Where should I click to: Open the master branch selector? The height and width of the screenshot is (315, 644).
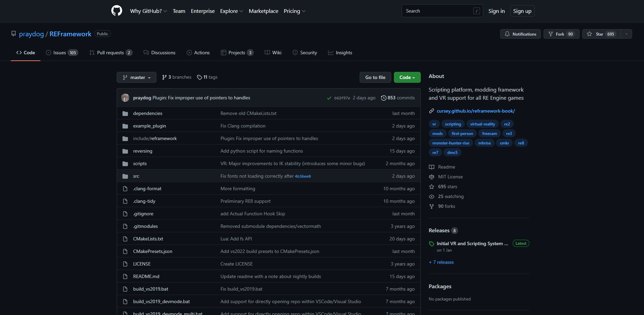pyautogui.click(x=136, y=77)
